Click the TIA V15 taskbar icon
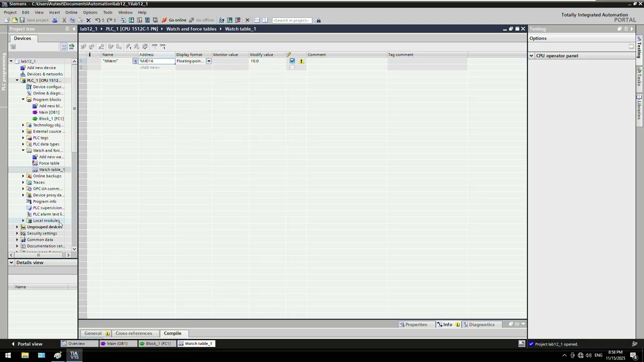644x362 pixels. click(74, 355)
